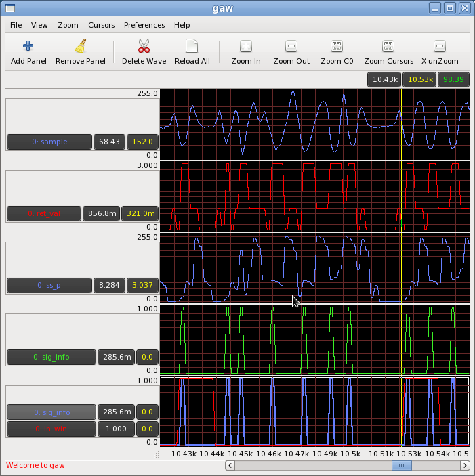Image resolution: width=475 pixels, height=476 pixels.
Task: Click the green cursor difference value 98.39
Action: (x=453, y=80)
